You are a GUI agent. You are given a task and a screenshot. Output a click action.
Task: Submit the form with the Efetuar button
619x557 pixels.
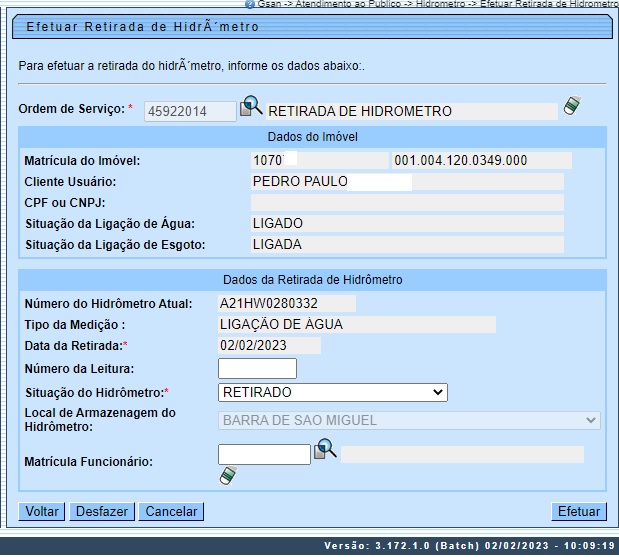578,511
